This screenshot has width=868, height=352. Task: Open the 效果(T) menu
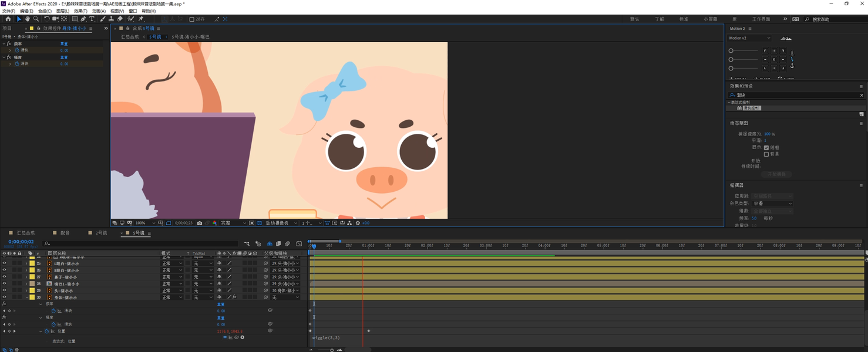tap(80, 11)
